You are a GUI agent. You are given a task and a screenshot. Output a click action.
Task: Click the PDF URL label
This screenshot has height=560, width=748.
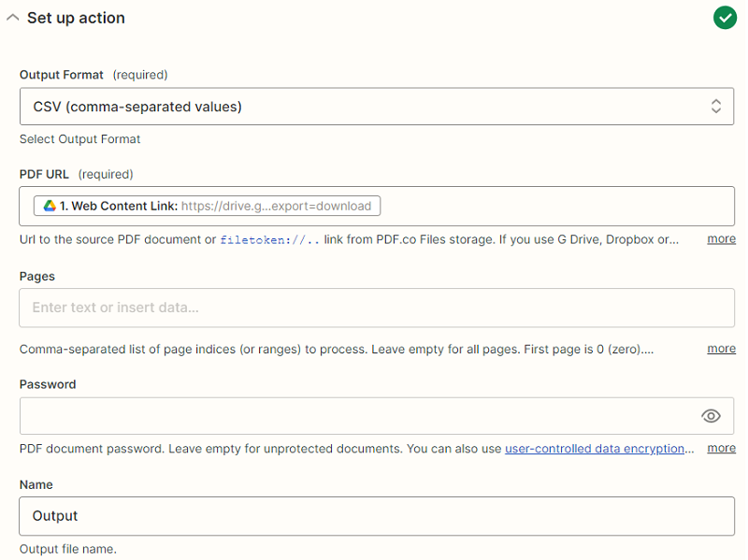click(x=44, y=174)
